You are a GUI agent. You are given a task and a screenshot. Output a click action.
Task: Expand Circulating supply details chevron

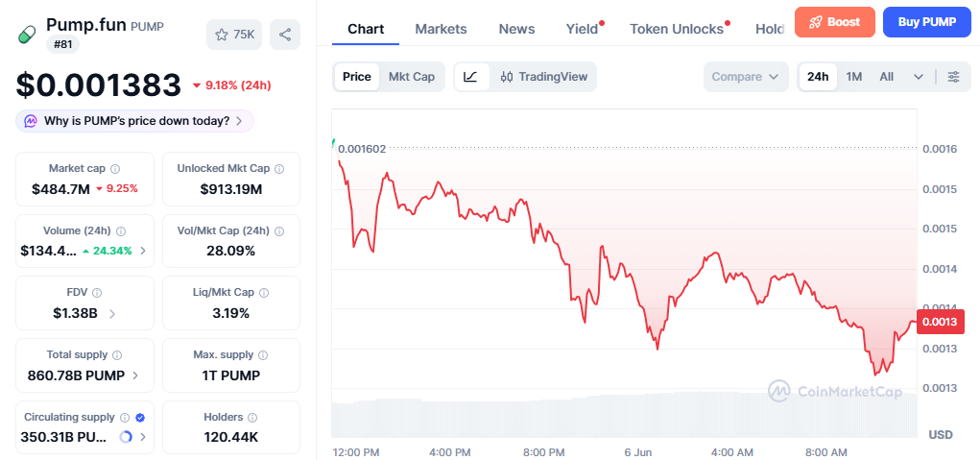[x=143, y=437]
